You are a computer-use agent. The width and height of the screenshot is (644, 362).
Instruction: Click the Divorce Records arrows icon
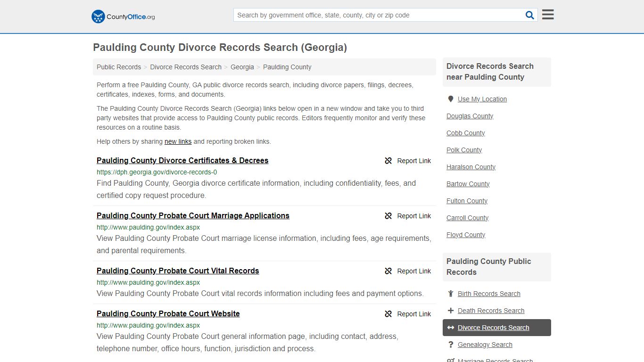click(451, 328)
